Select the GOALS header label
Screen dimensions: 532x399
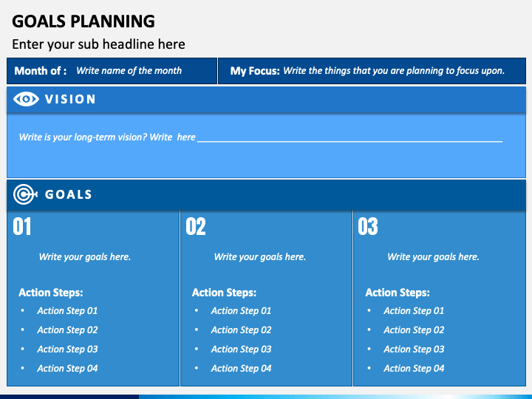click(68, 194)
